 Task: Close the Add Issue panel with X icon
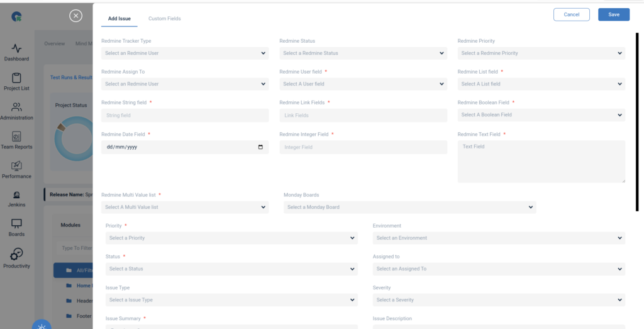(75, 16)
